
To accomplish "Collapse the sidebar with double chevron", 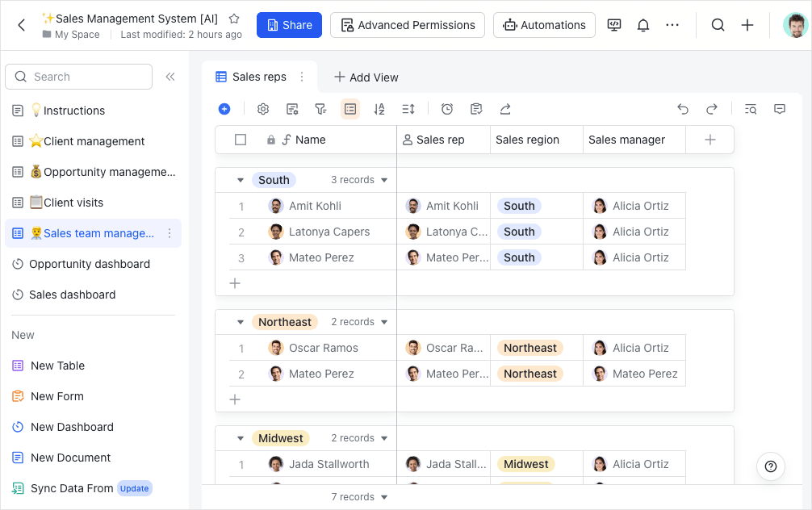I will tap(170, 77).
